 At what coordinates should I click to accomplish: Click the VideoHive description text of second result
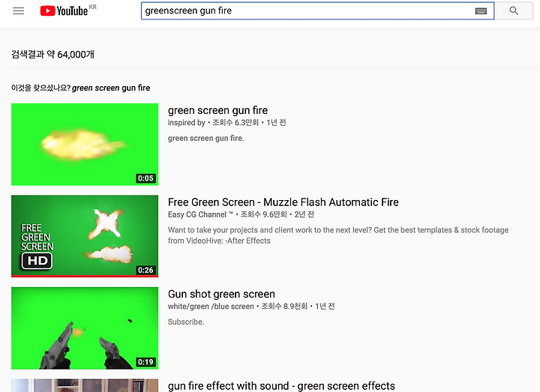(338, 235)
